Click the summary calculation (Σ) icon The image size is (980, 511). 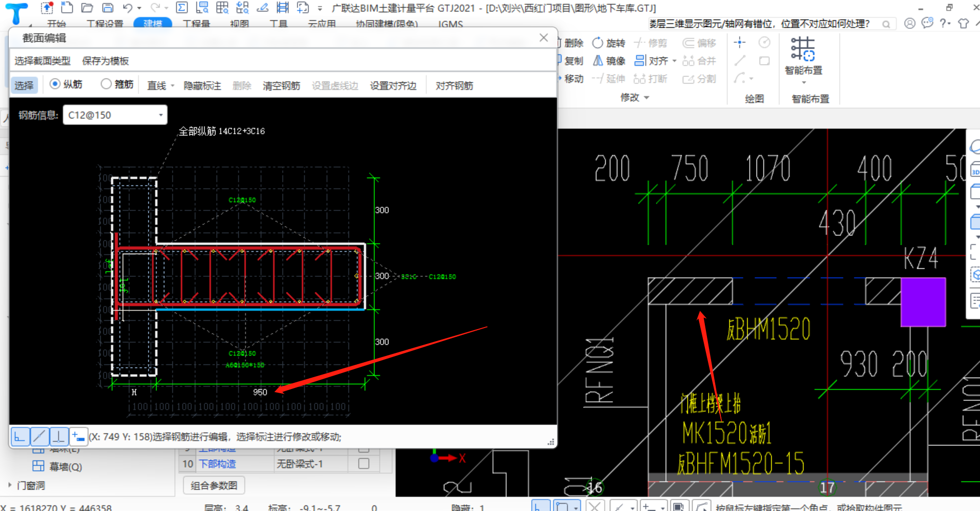[x=182, y=8]
